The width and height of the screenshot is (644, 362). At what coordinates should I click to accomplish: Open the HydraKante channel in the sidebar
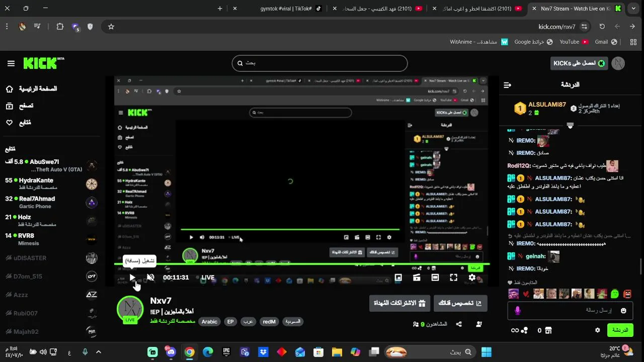click(50, 184)
